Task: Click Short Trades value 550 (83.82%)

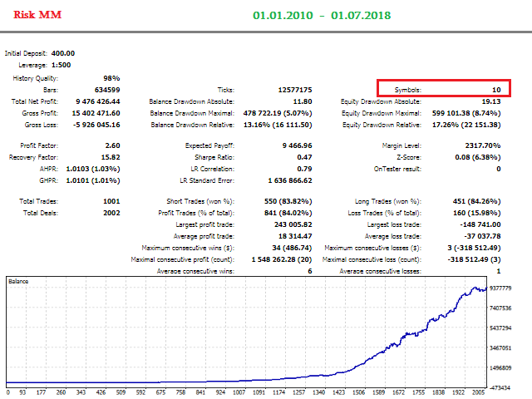Action: coord(288,201)
